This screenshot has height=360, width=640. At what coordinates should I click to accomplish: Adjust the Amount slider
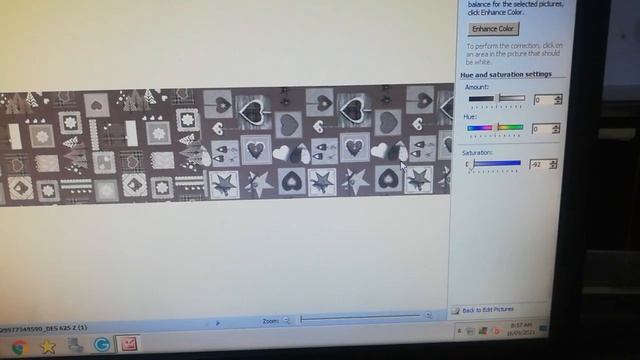click(497, 98)
